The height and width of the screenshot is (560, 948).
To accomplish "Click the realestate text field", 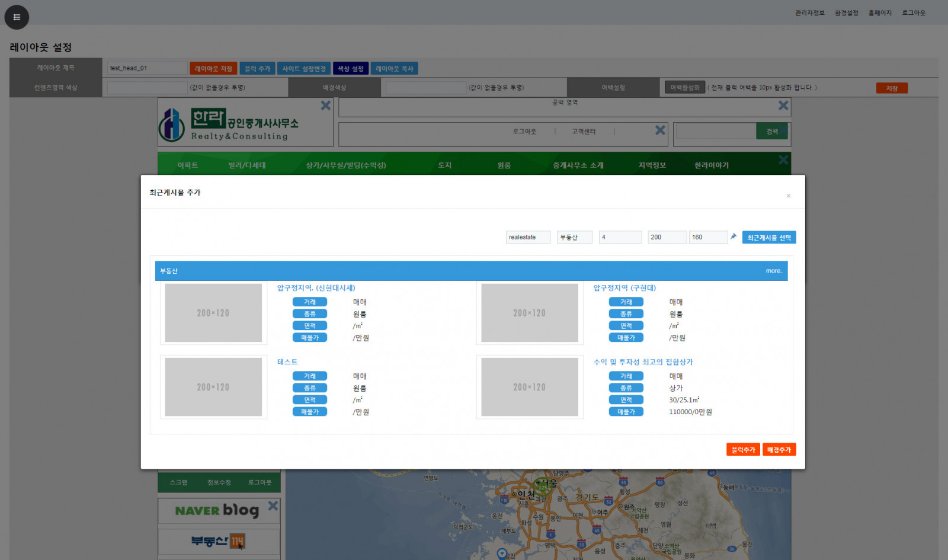I will [528, 237].
